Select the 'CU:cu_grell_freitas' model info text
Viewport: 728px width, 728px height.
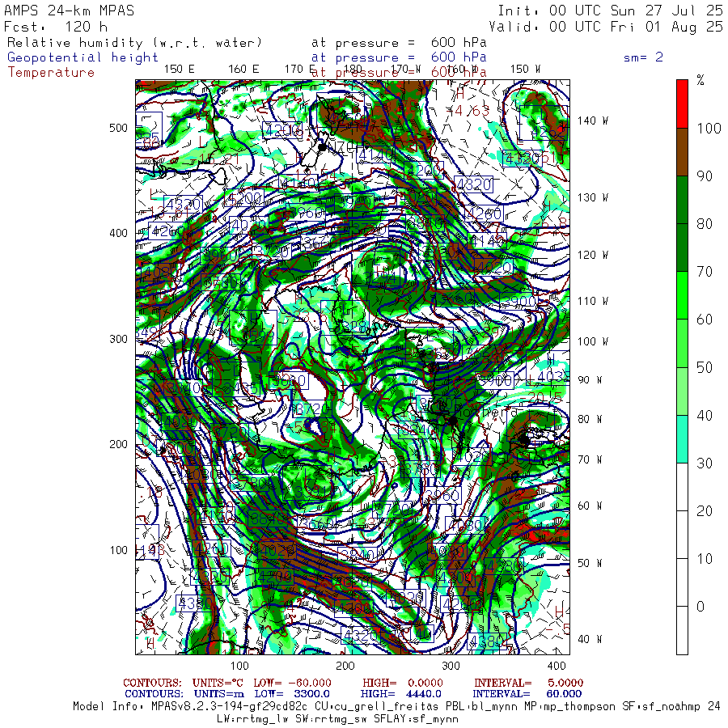click(376, 707)
